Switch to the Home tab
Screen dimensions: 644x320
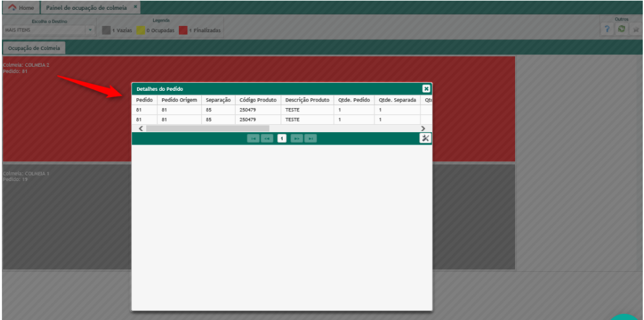21,7
